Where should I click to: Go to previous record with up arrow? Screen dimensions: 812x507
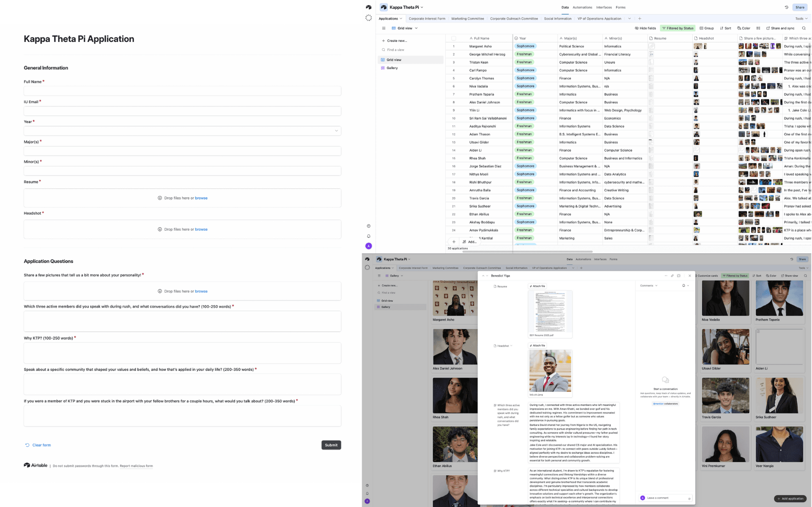[483, 276]
